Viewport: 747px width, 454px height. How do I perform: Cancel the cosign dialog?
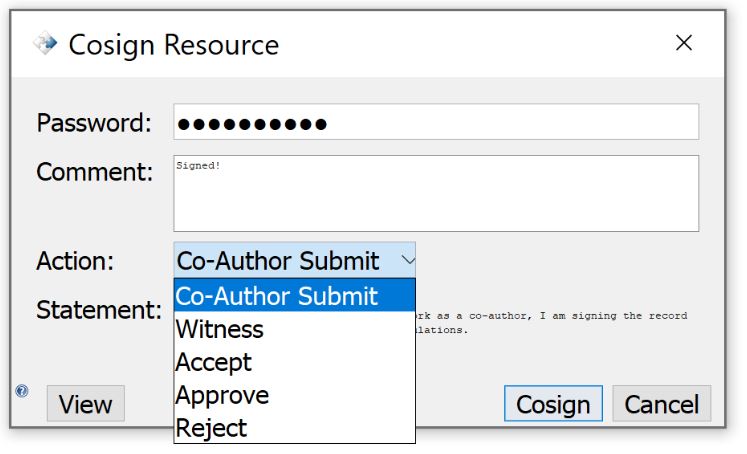coord(661,404)
